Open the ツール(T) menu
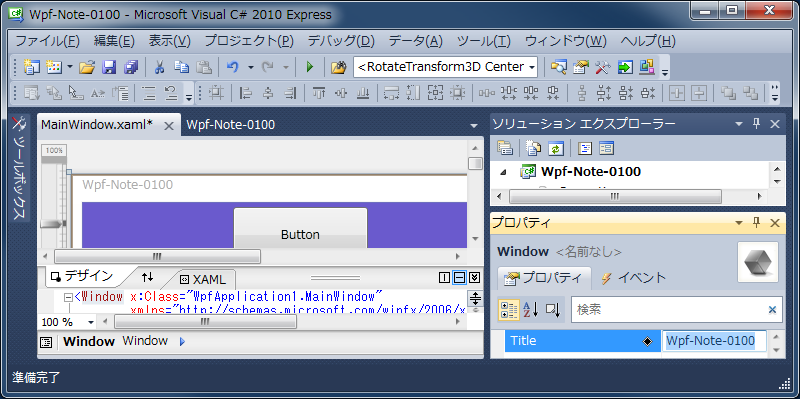The image size is (800, 399). [x=484, y=41]
